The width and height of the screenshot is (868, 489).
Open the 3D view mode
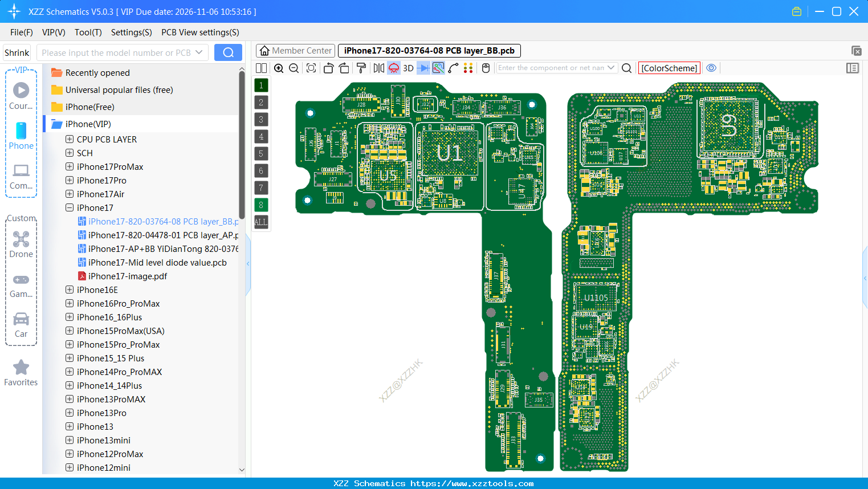click(407, 68)
